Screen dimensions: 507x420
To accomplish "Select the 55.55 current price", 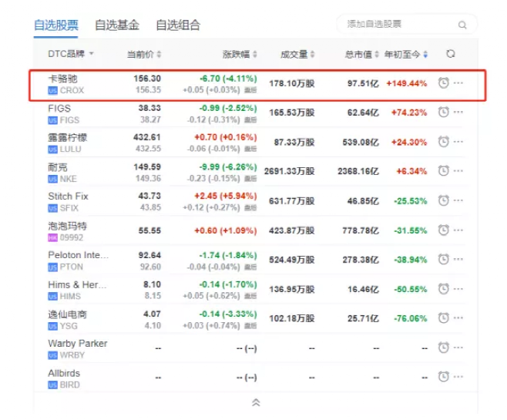I will 149,230.
